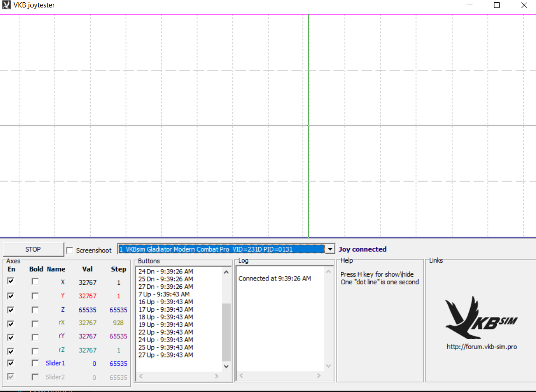Open the joystick device dropdown arrow
The height and width of the screenshot is (392, 536).
tap(330, 249)
